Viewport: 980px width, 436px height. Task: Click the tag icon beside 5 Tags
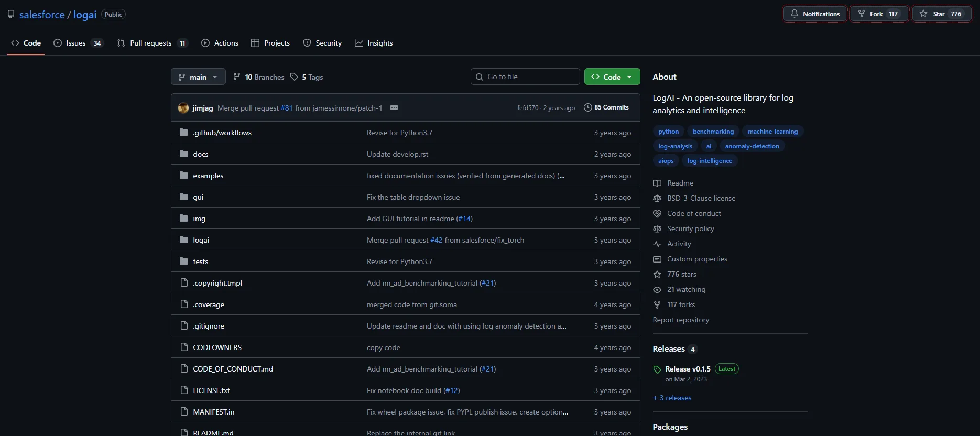click(x=295, y=77)
